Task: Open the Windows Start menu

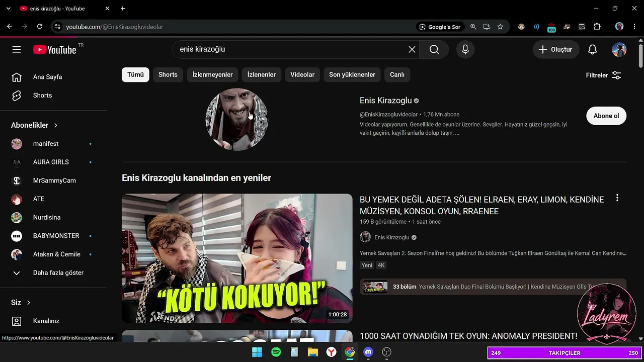Action: [x=257, y=352]
